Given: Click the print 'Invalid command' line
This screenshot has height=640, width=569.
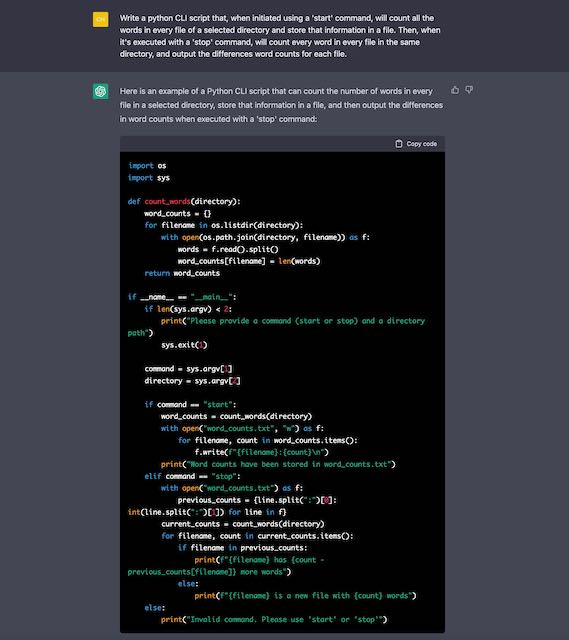Looking at the screenshot, I should 274,620.
